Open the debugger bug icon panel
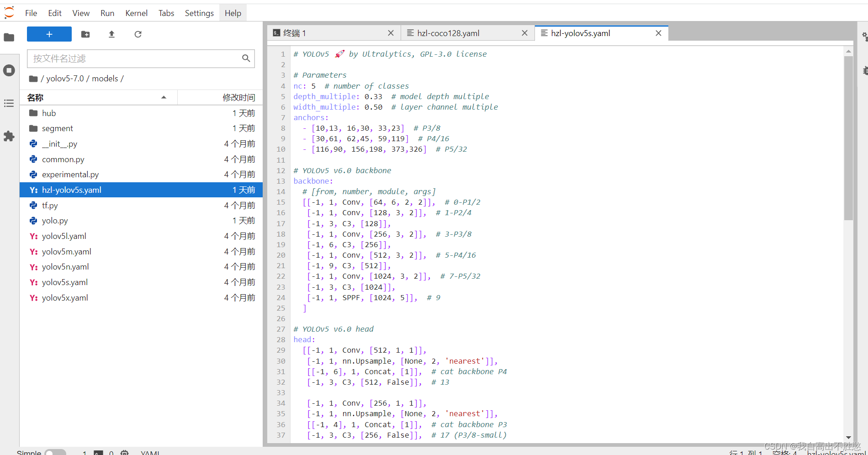The height and width of the screenshot is (455, 868). [x=865, y=70]
